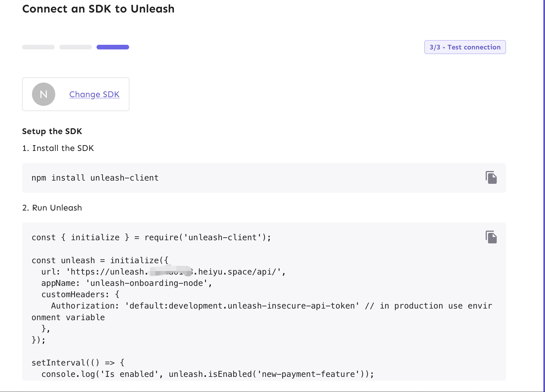Click the url line in code block
The image size is (545, 392).
click(163, 272)
